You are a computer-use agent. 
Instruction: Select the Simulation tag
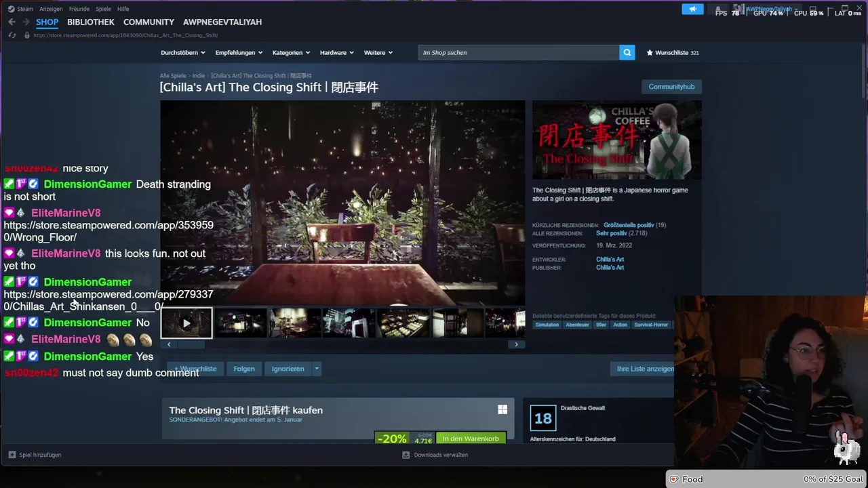(x=547, y=325)
